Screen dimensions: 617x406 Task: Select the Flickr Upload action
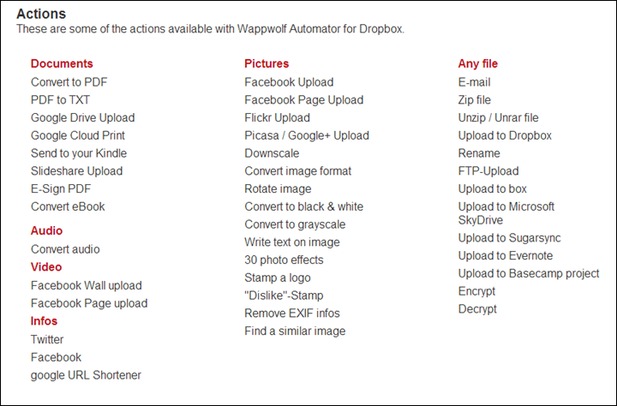tap(277, 118)
